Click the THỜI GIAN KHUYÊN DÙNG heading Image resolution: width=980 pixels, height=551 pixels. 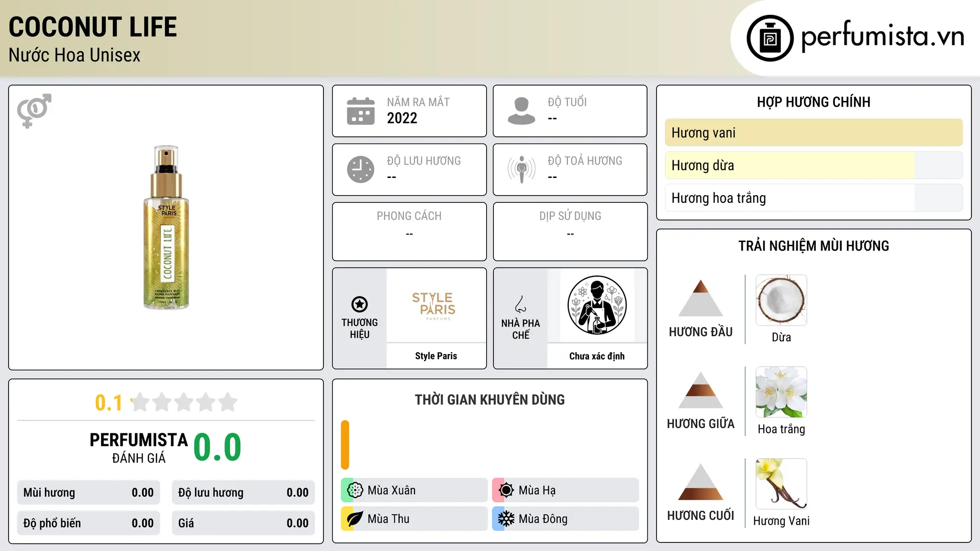[x=490, y=400]
